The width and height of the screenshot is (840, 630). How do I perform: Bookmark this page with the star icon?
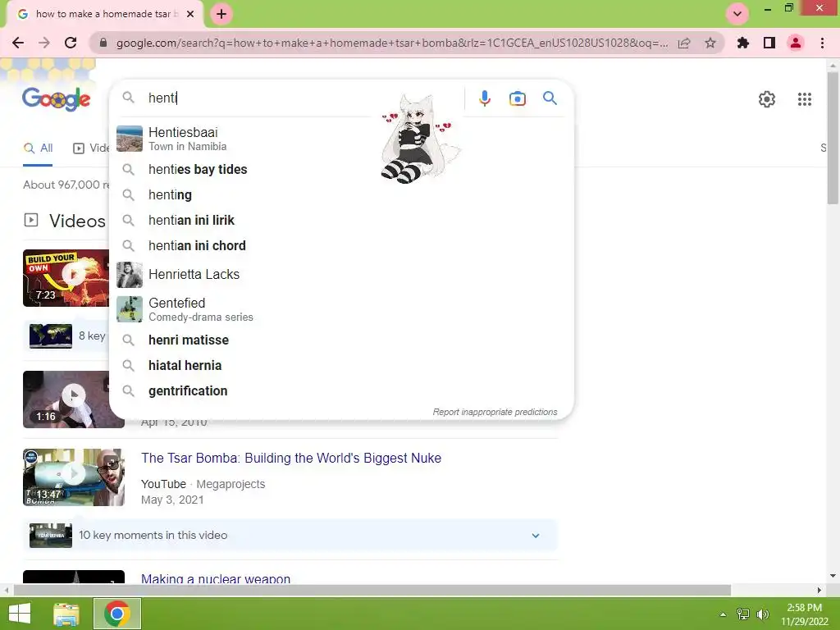[710, 43]
